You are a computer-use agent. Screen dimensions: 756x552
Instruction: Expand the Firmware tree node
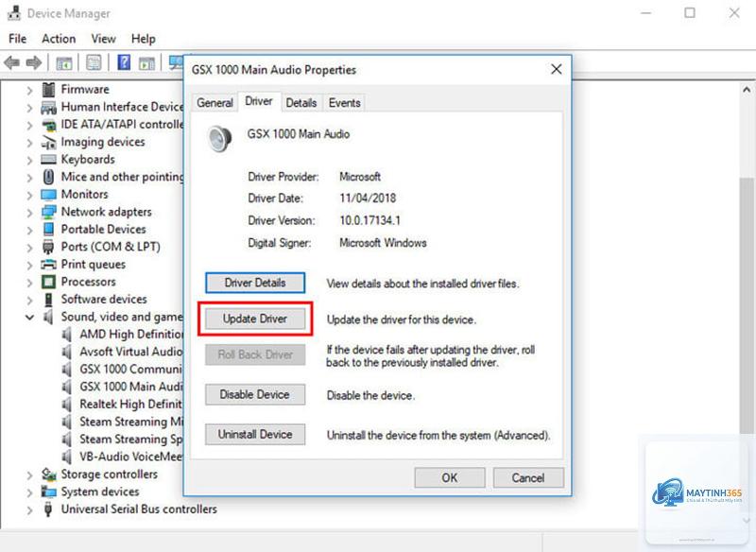(29, 90)
